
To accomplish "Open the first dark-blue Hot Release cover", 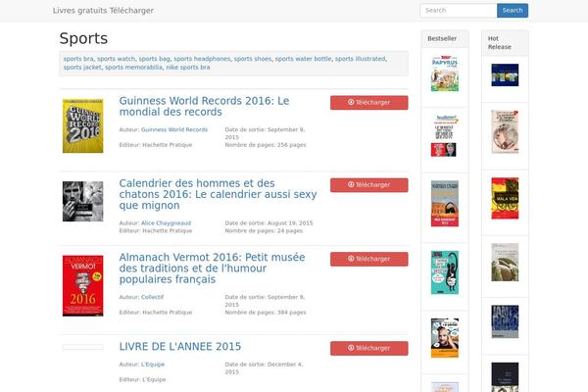I will pyautogui.click(x=505, y=75).
